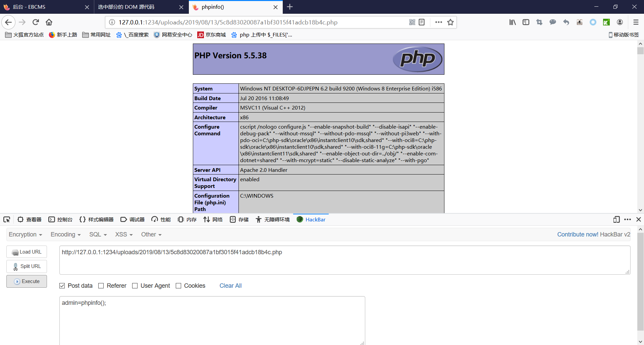
Task: Click the HackBar panel scrollbar down arrow
Action: (x=640, y=342)
